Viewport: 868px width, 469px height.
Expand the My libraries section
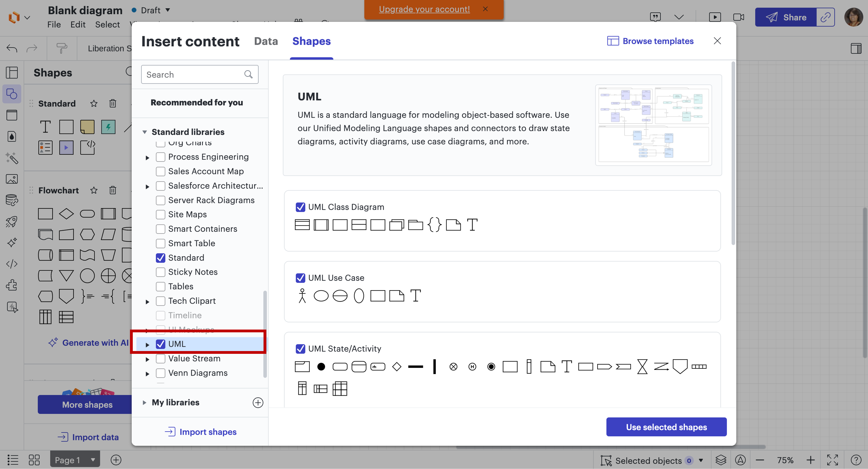[144, 402]
